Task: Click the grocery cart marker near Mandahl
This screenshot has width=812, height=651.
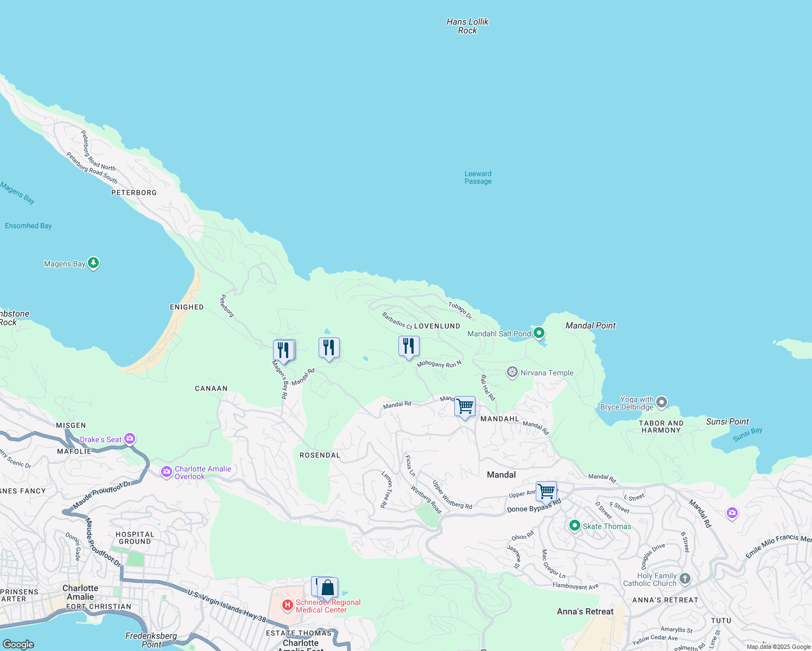Action: (465, 406)
